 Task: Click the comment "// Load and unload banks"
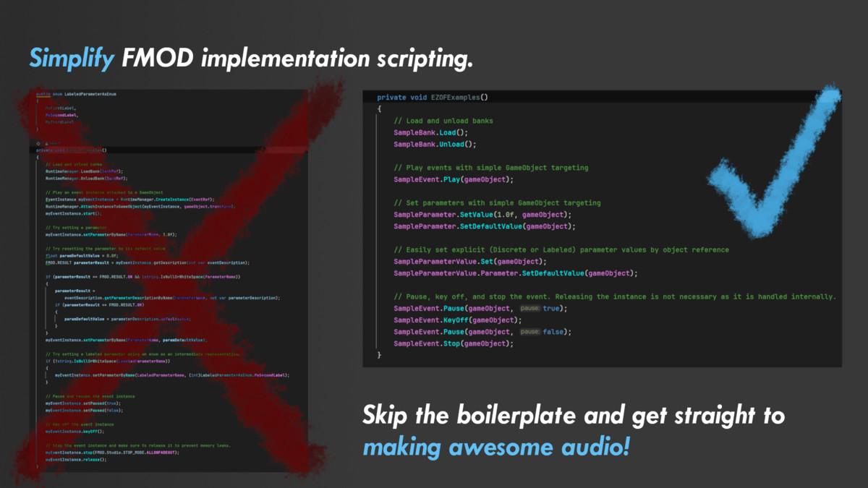point(443,121)
